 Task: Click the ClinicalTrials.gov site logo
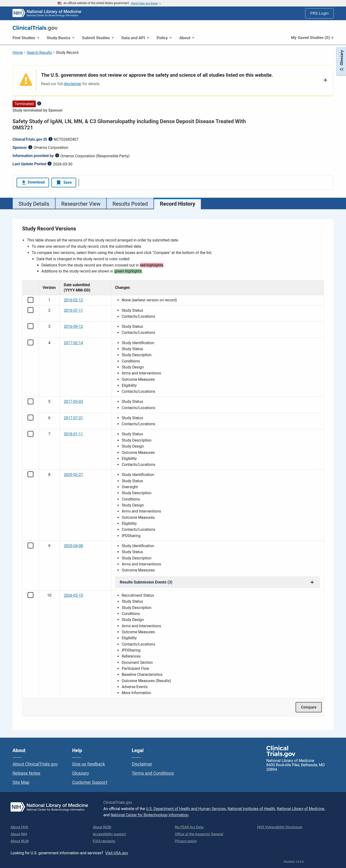click(x=35, y=28)
